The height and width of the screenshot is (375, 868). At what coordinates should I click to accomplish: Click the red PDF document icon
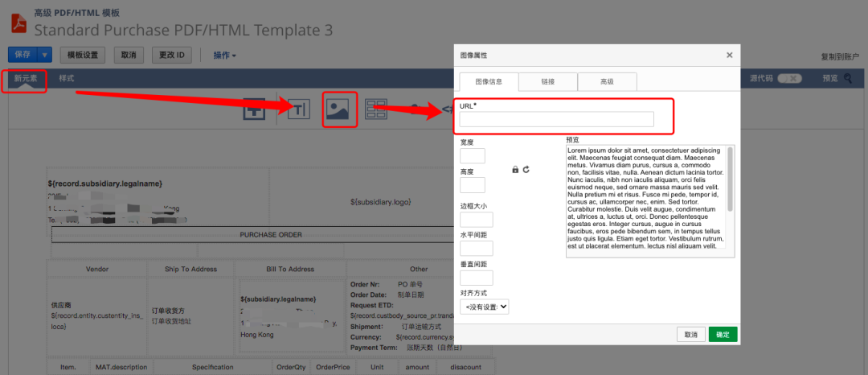pyautogui.click(x=20, y=24)
